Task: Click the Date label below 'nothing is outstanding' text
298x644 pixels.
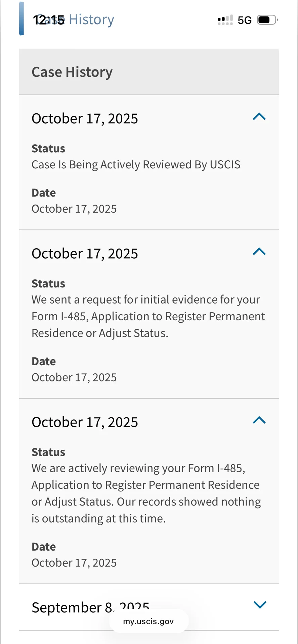Action: point(44,547)
